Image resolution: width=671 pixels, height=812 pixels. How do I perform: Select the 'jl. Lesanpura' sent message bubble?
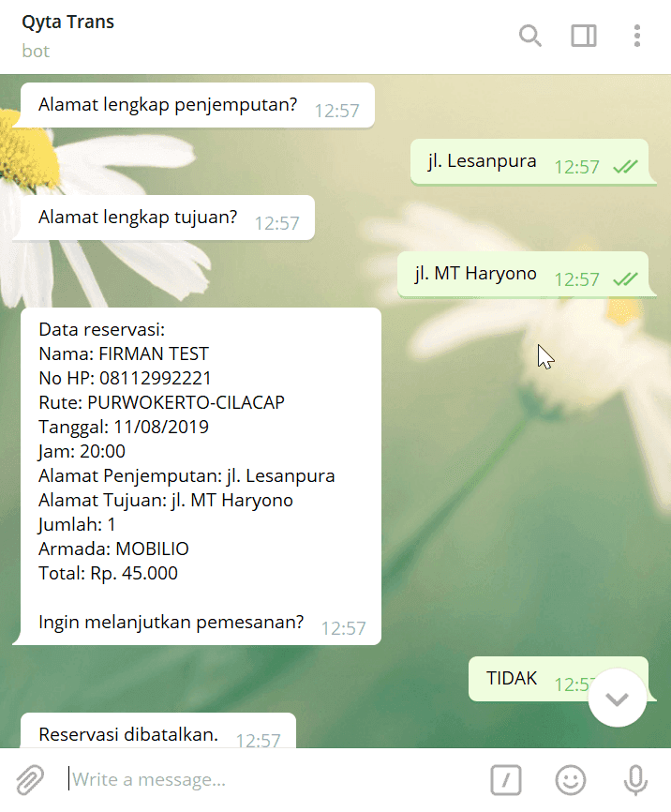[x=529, y=161]
